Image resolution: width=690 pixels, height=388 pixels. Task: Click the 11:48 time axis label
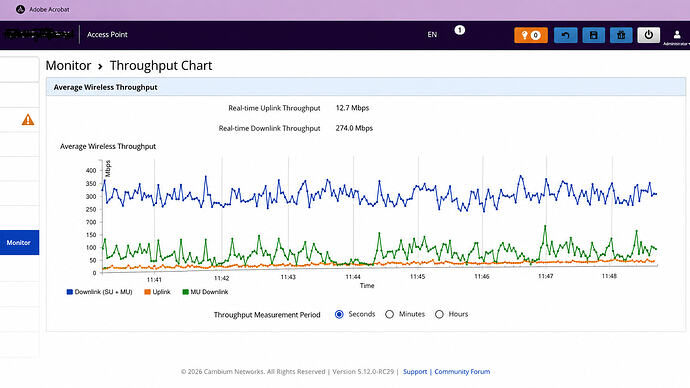click(609, 276)
